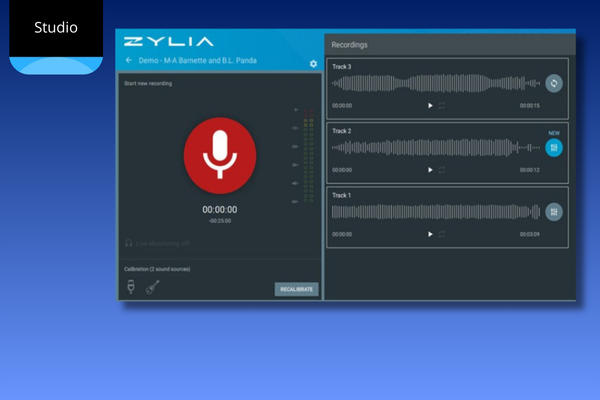Click the Track 2 duration 00:00:12
This screenshot has width=600, height=400.
[x=530, y=170]
